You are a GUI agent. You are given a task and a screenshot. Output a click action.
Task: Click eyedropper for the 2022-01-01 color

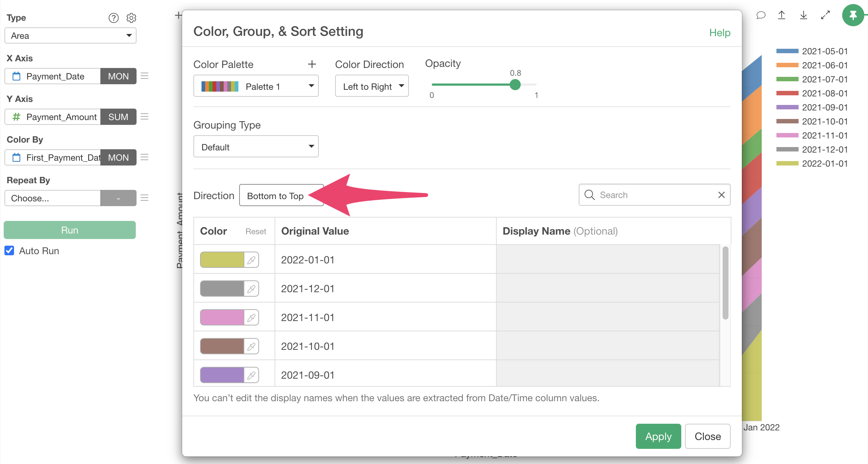tap(251, 260)
